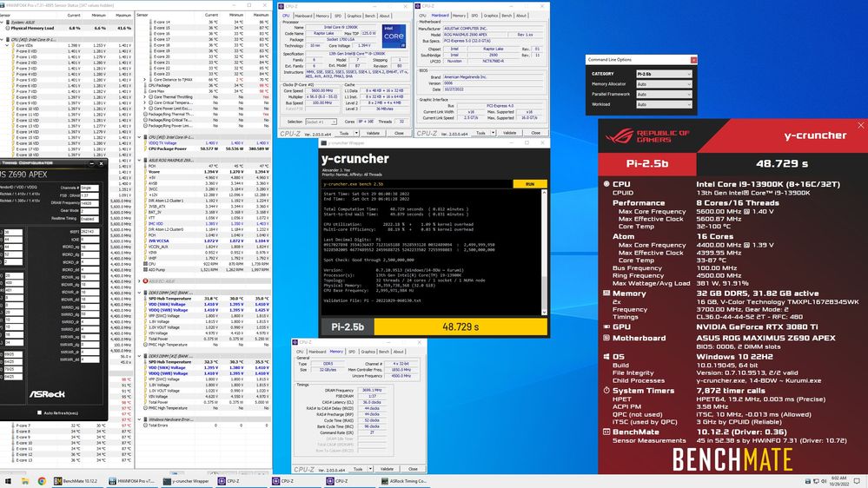Click the red error icon beside ASRock ARX sensor
Image resolution: width=868 pixels, height=488 pixels.
click(146, 281)
